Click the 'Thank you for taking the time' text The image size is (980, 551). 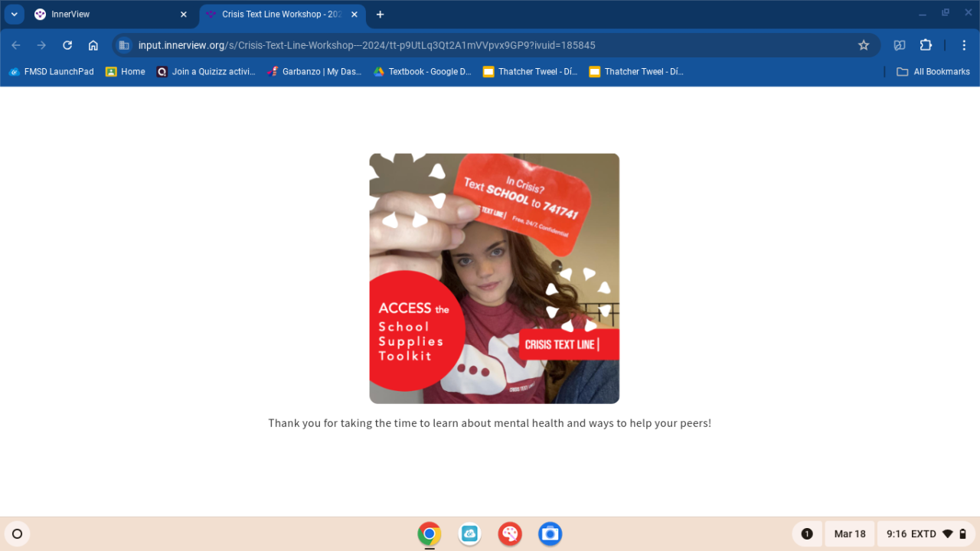point(490,423)
